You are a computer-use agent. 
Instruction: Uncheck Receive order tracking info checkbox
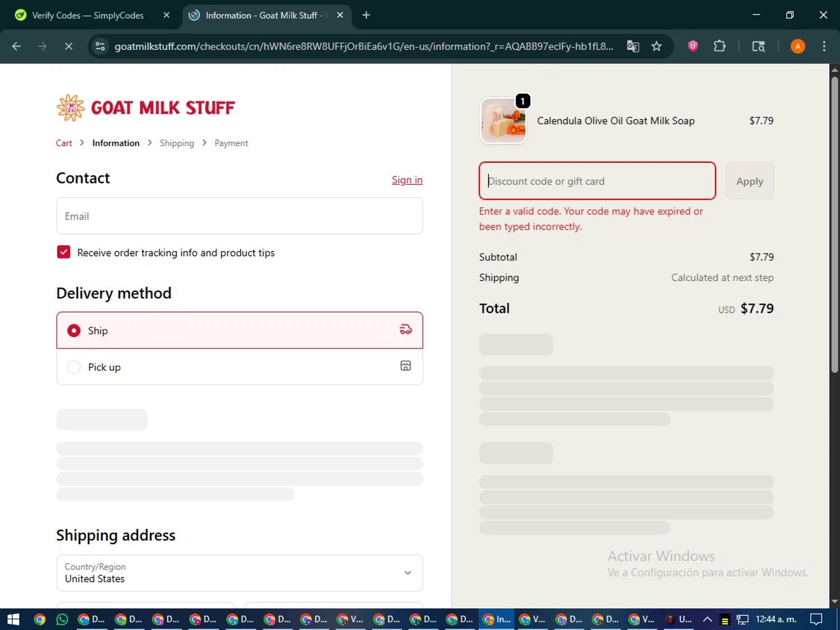click(x=64, y=252)
